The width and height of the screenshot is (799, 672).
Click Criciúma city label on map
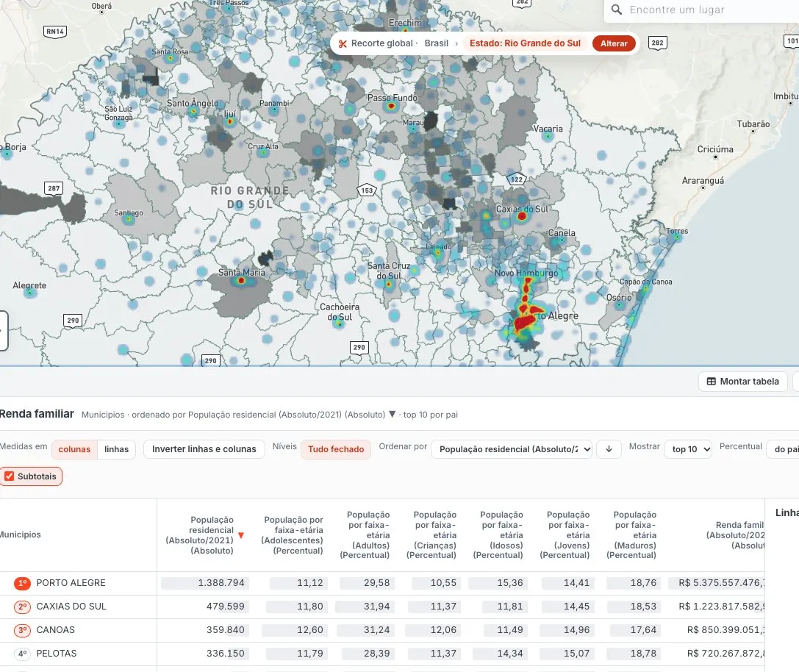pos(715,149)
